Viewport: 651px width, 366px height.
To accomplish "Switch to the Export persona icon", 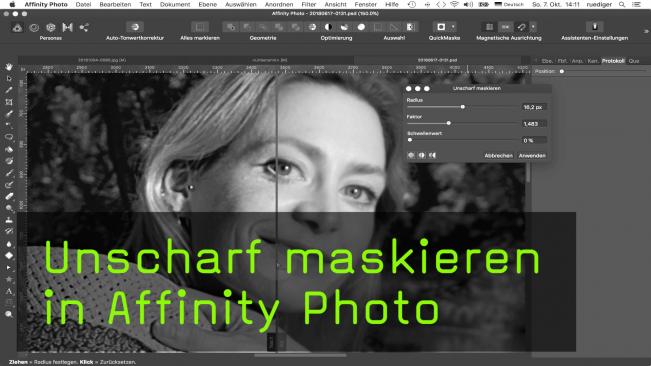I will tap(84, 27).
